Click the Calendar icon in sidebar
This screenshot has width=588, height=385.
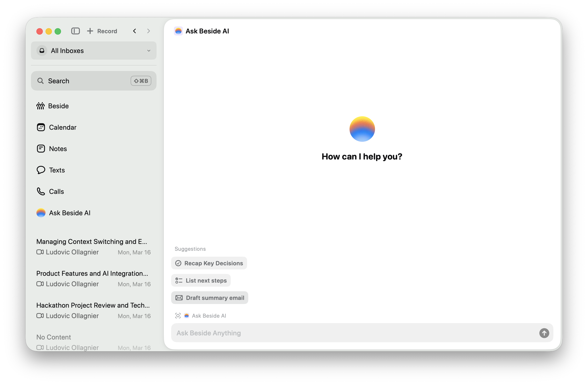(41, 127)
